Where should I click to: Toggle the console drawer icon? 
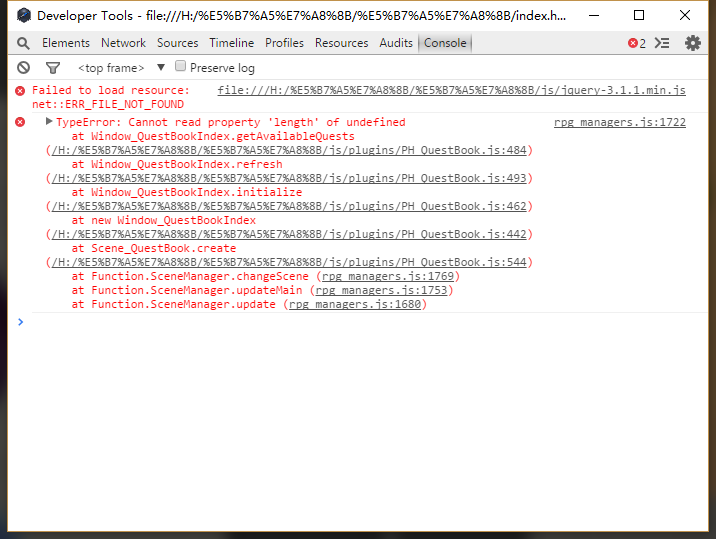662,43
